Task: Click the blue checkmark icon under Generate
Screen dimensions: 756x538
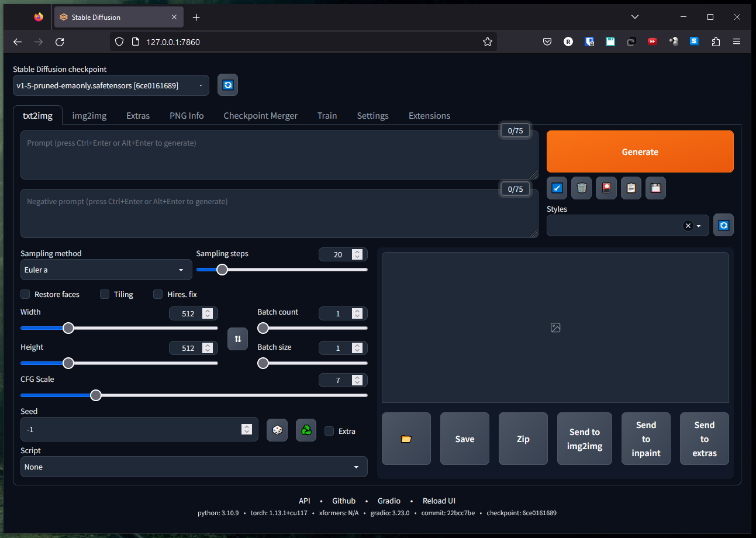Action: coord(557,188)
